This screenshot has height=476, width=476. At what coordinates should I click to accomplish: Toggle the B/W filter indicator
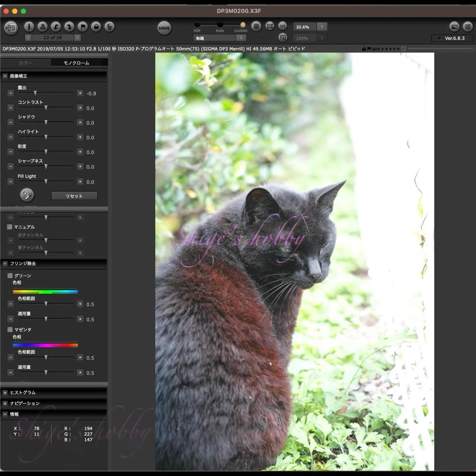(376, 49)
